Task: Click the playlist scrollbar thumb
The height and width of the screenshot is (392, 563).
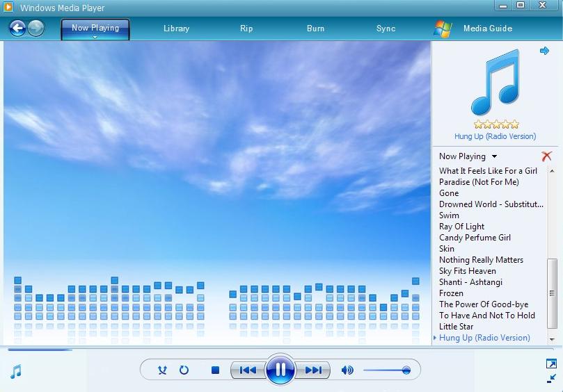Action: (553, 293)
